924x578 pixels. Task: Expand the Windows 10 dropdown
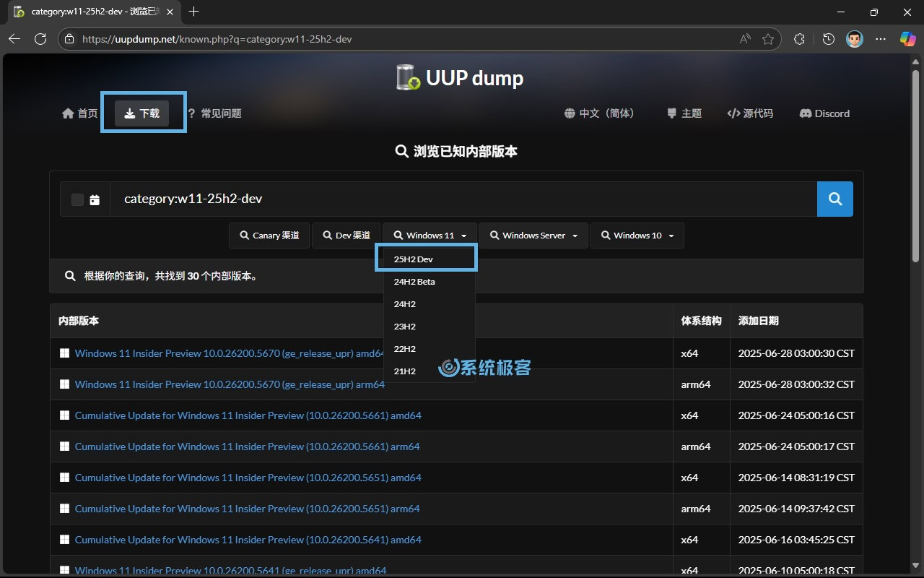[637, 236]
